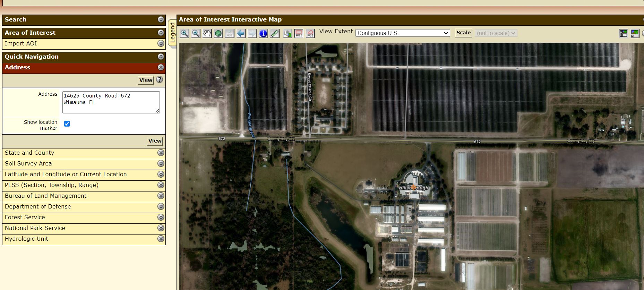644x290 pixels.
Task: Click the globe full extent icon
Action: [x=218, y=33]
